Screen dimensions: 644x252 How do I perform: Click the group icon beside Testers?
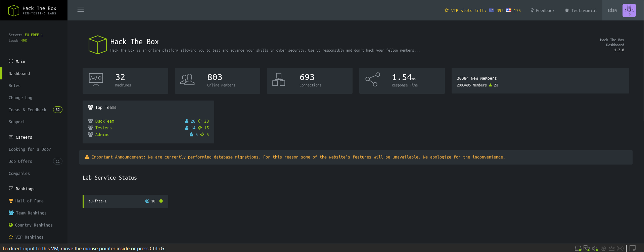tap(90, 128)
